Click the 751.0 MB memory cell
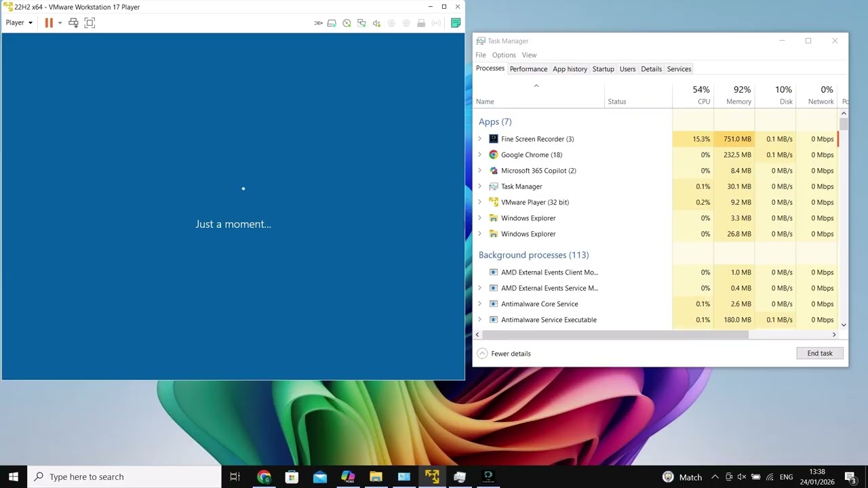 click(x=734, y=139)
